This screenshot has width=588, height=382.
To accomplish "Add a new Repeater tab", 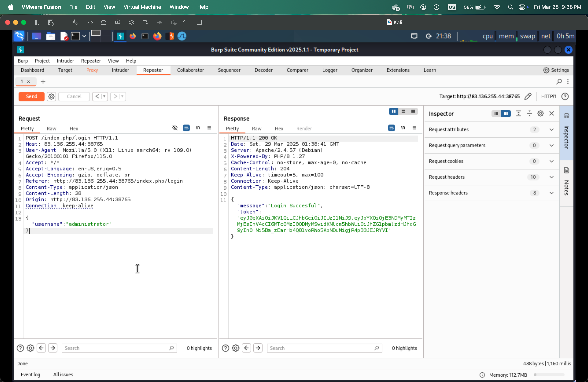I will (x=43, y=82).
